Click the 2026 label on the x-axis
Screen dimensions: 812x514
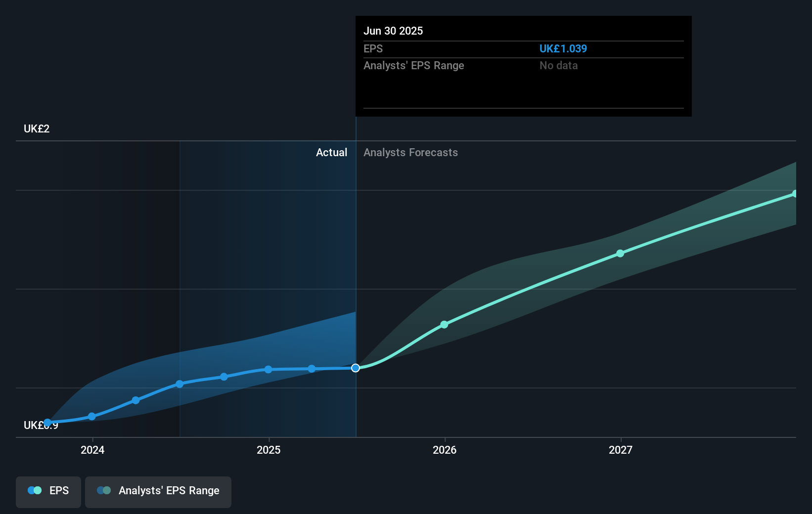[x=445, y=450]
